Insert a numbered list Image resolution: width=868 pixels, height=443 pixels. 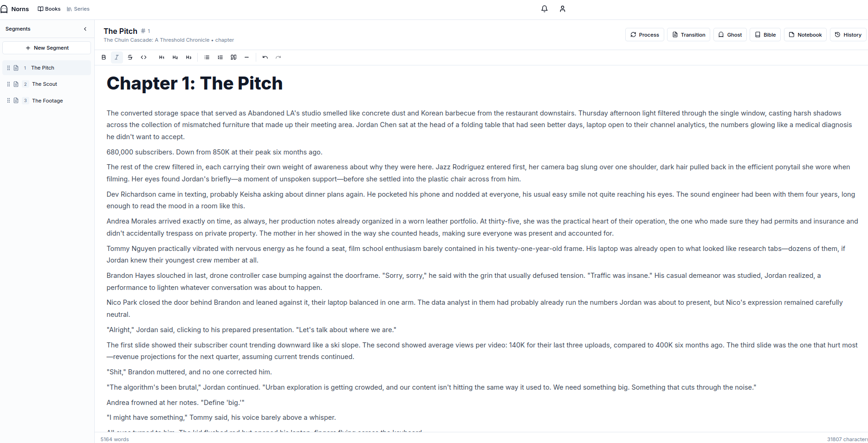point(220,58)
